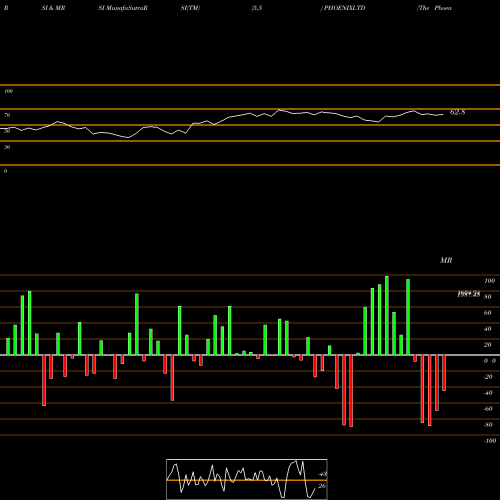Click the MR axis label -60

point(488,409)
